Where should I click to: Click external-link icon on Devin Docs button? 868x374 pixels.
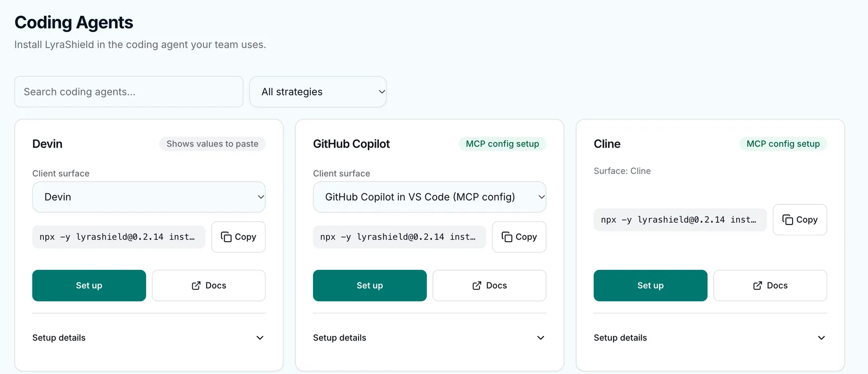pos(196,286)
